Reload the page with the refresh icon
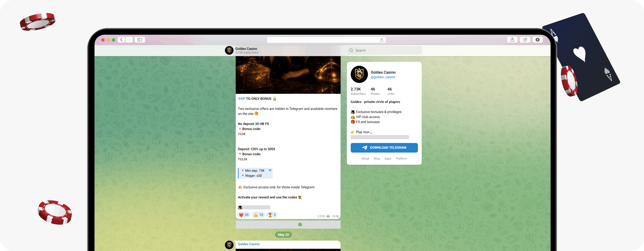This screenshot has width=644, height=251. [x=382, y=40]
